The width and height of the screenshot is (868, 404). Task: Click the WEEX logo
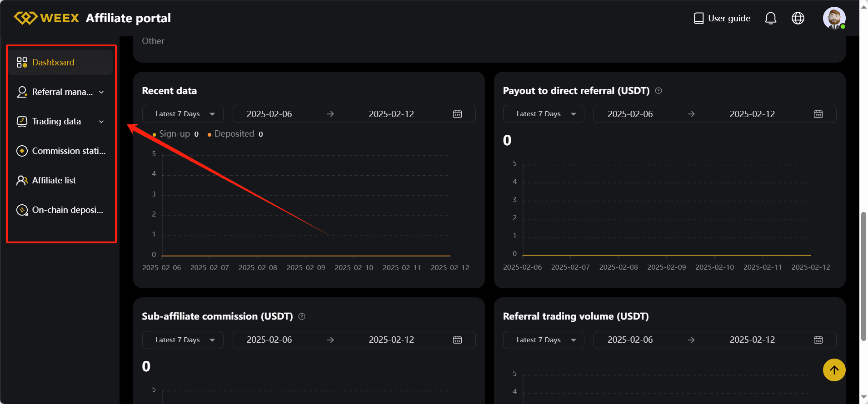click(47, 18)
